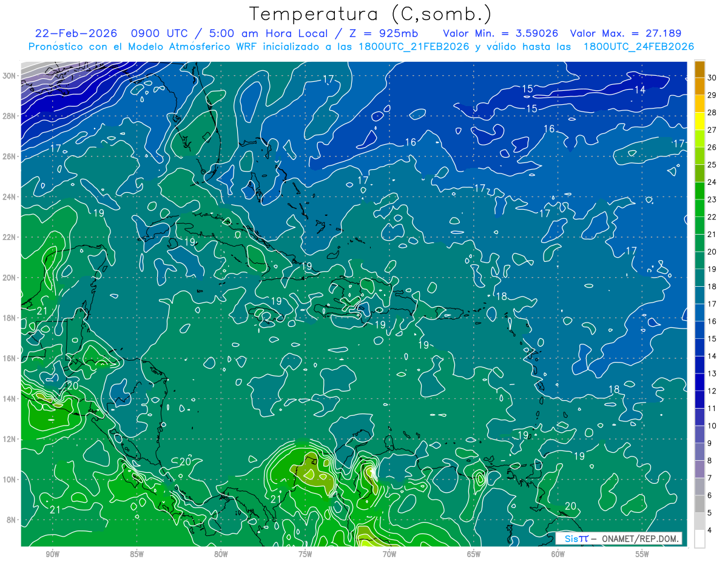Click the color bar scale label "23"

(x=712, y=199)
